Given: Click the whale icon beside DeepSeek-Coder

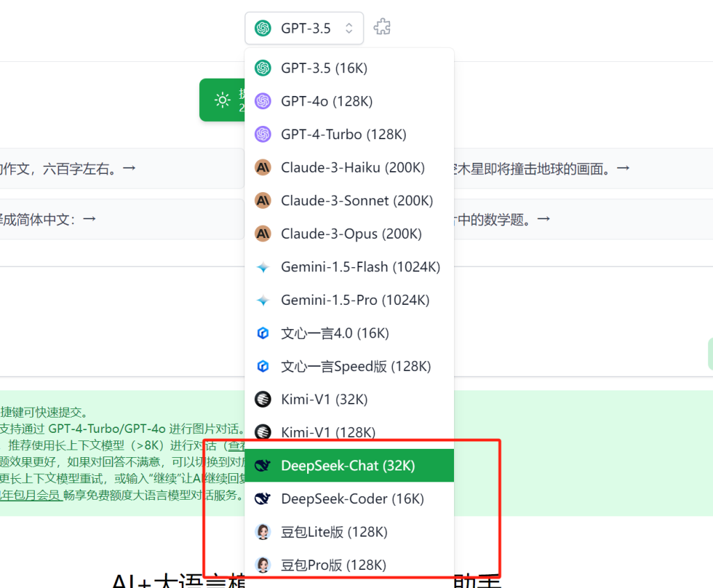Looking at the screenshot, I should 263,498.
